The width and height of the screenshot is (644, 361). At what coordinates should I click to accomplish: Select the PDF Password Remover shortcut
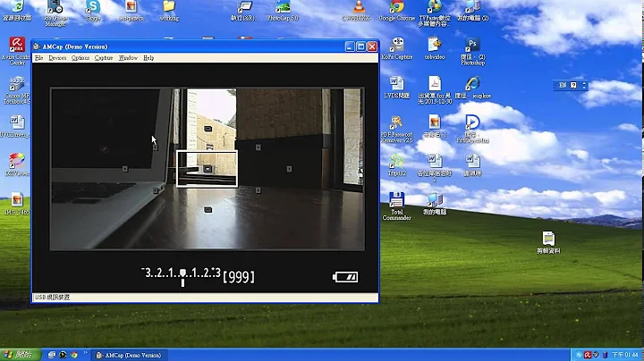(x=397, y=129)
